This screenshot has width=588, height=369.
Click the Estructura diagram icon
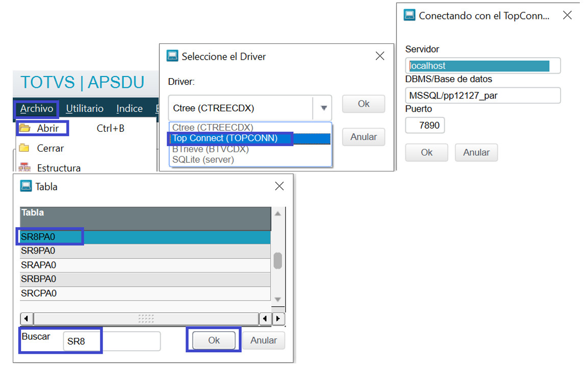coord(24,167)
